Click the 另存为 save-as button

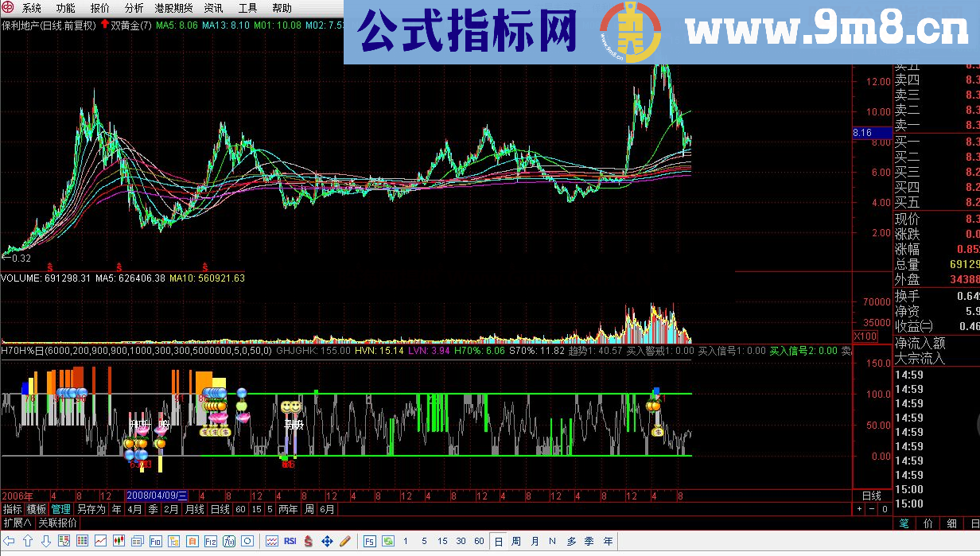click(90, 509)
